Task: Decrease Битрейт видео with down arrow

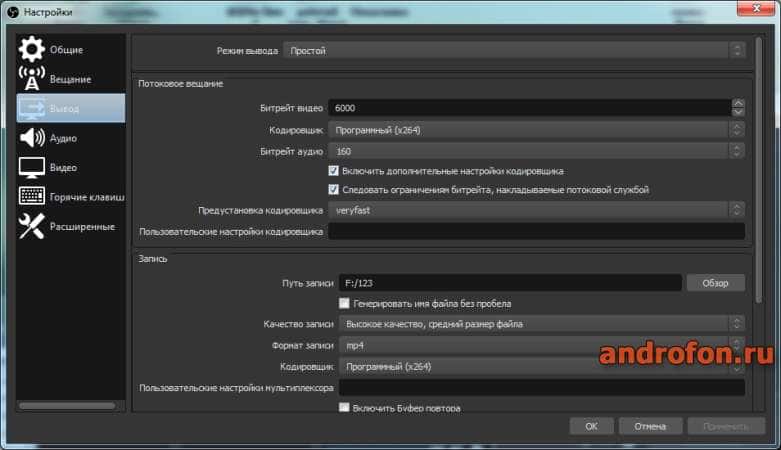Action: coord(738,112)
